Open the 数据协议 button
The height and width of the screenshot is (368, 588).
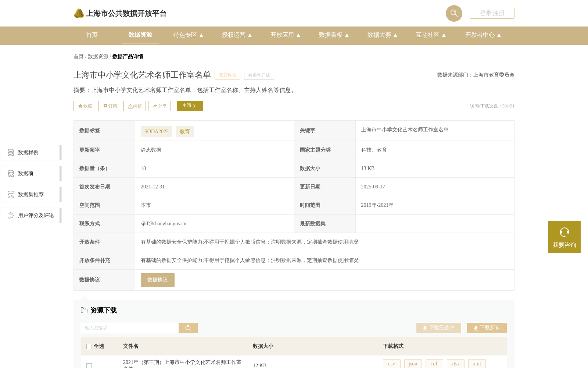coord(158,280)
